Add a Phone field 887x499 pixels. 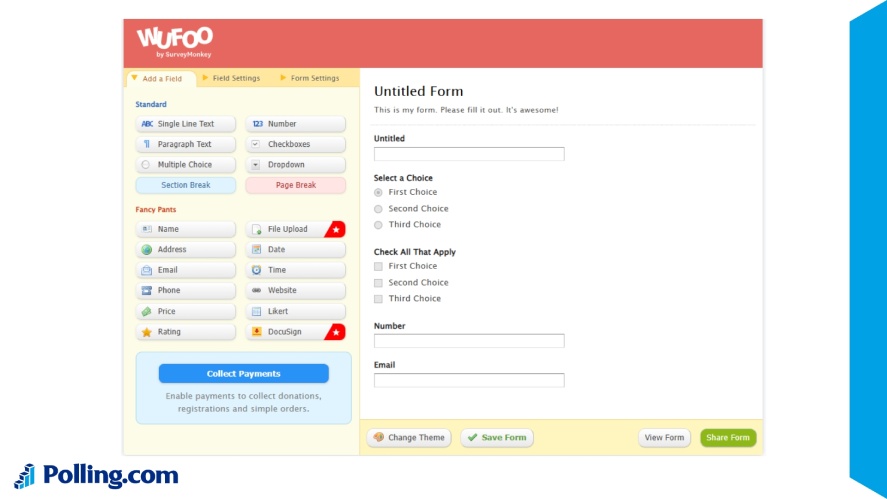pos(186,290)
